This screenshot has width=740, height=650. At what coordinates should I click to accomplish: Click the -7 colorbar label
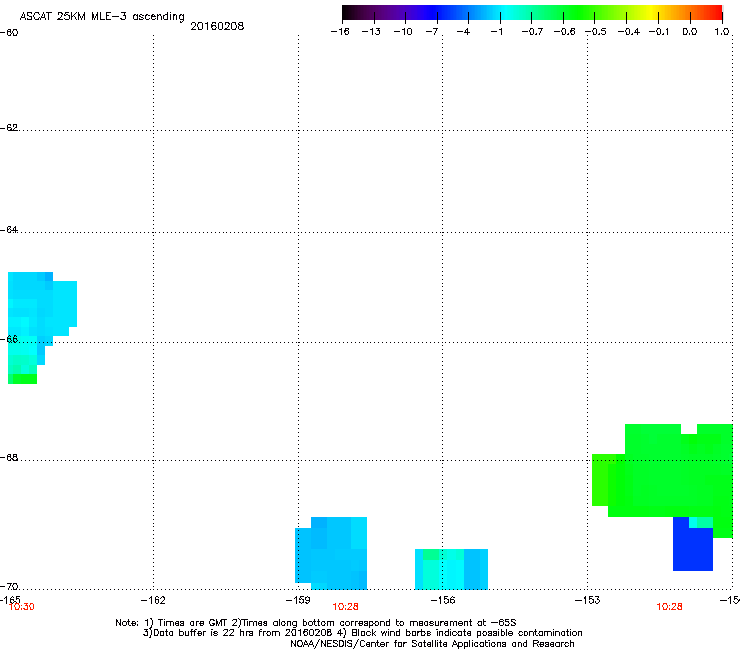(x=432, y=32)
